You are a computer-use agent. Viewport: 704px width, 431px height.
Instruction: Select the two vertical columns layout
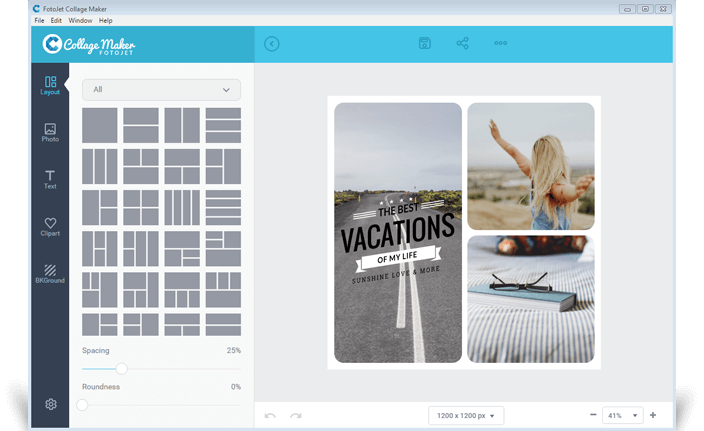click(x=182, y=125)
